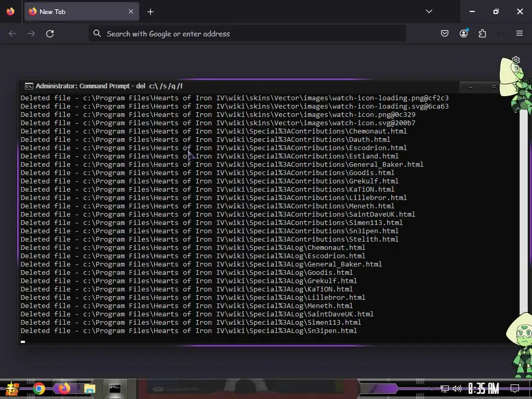Open the Firefox hamburger application menu
This screenshot has width=532, height=399.
(520, 33)
